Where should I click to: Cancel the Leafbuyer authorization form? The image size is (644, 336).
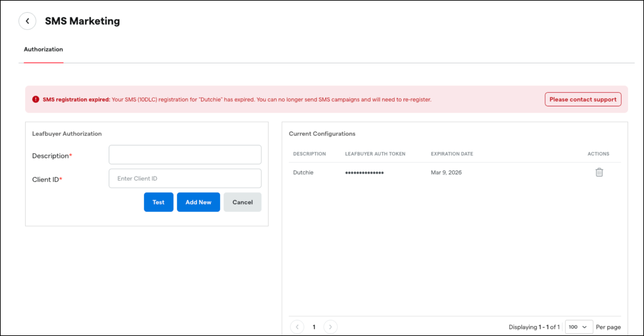click(x=243, y=202)
